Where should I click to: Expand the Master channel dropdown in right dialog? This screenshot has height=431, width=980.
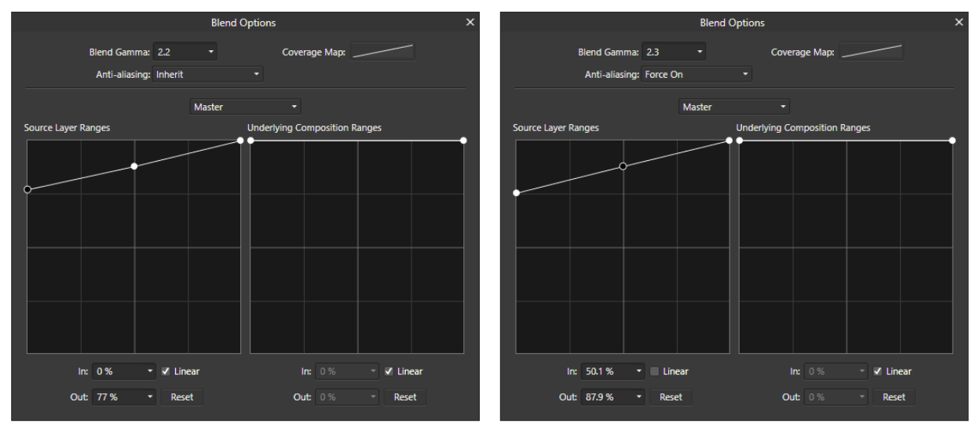click(734, 107)
